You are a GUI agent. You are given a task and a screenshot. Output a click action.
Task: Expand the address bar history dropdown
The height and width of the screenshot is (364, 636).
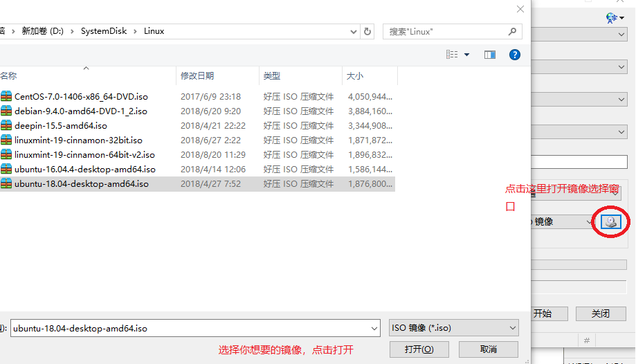click(x=353, y=32)
